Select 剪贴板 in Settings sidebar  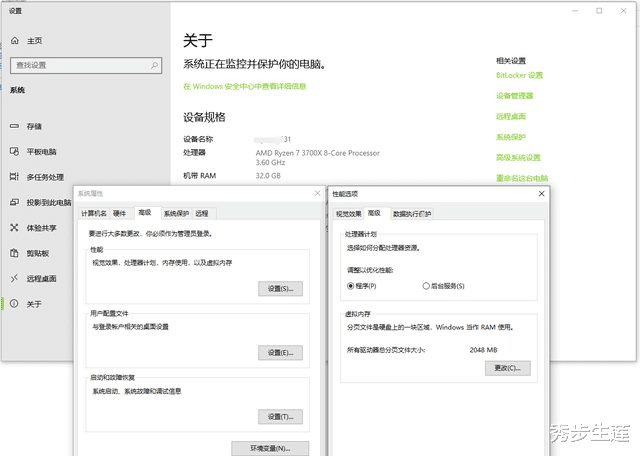click(38, 253)
